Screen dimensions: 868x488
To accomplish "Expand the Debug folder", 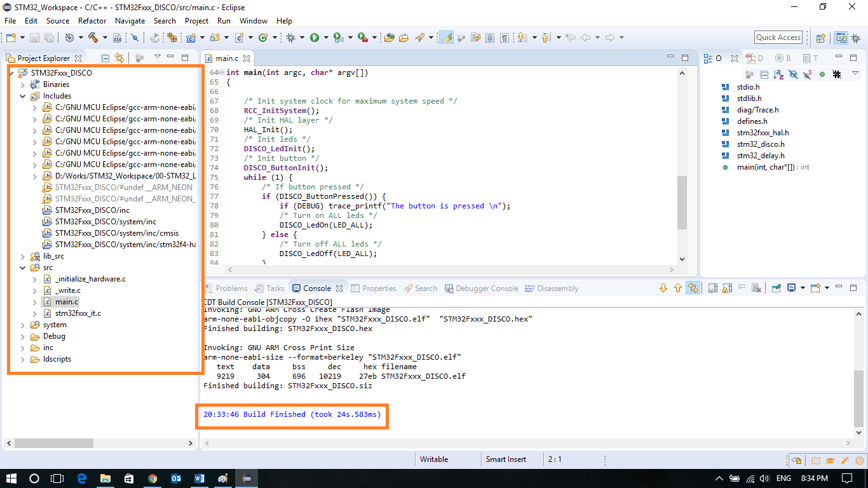I will 23,336.
